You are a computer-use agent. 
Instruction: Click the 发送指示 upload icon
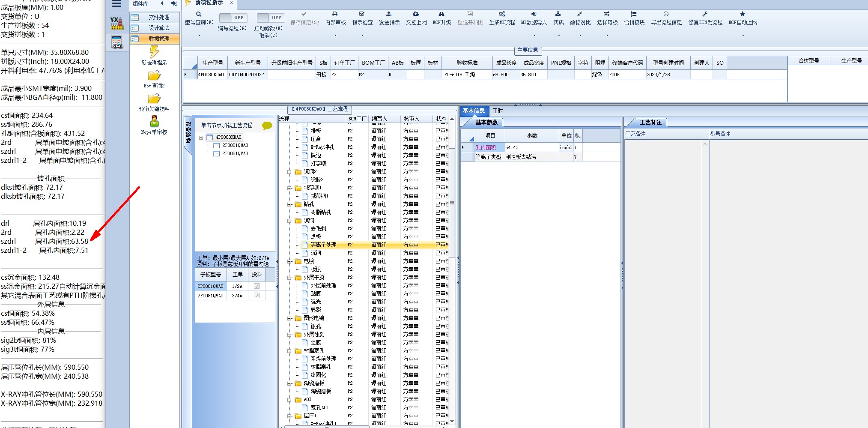[x=389, y=14]
